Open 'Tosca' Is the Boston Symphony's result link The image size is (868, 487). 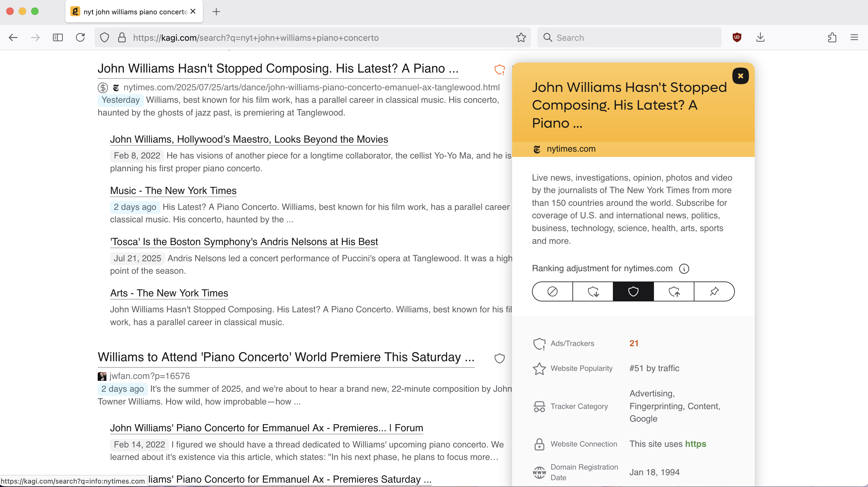244,242
